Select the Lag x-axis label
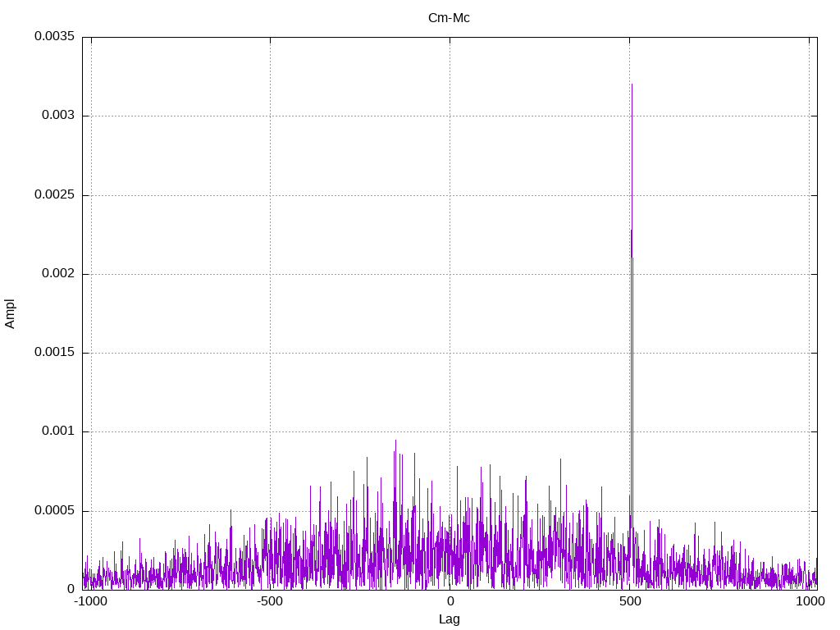 449,619
